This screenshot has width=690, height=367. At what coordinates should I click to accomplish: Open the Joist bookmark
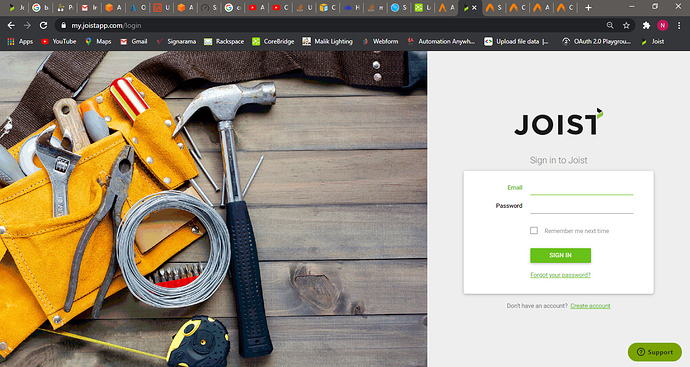[653, 41]
